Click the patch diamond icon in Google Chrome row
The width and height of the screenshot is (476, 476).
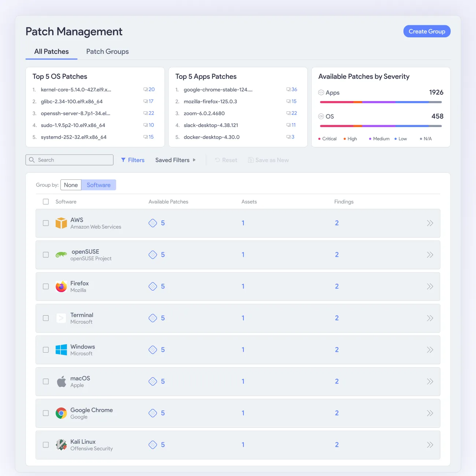[153, 413]
